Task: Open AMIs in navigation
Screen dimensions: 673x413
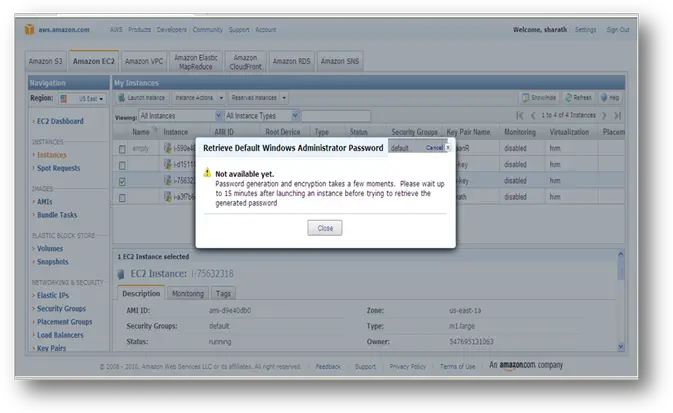Action: 45,201
